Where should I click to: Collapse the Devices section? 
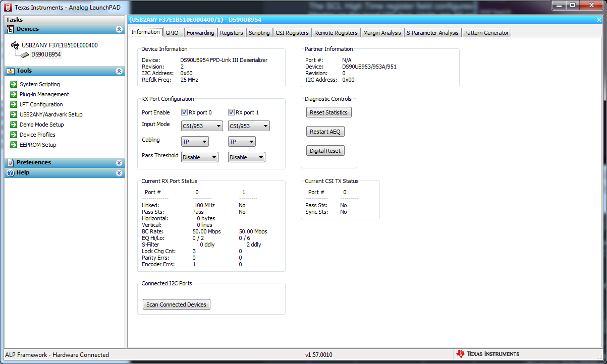click(x=119, y=29)
